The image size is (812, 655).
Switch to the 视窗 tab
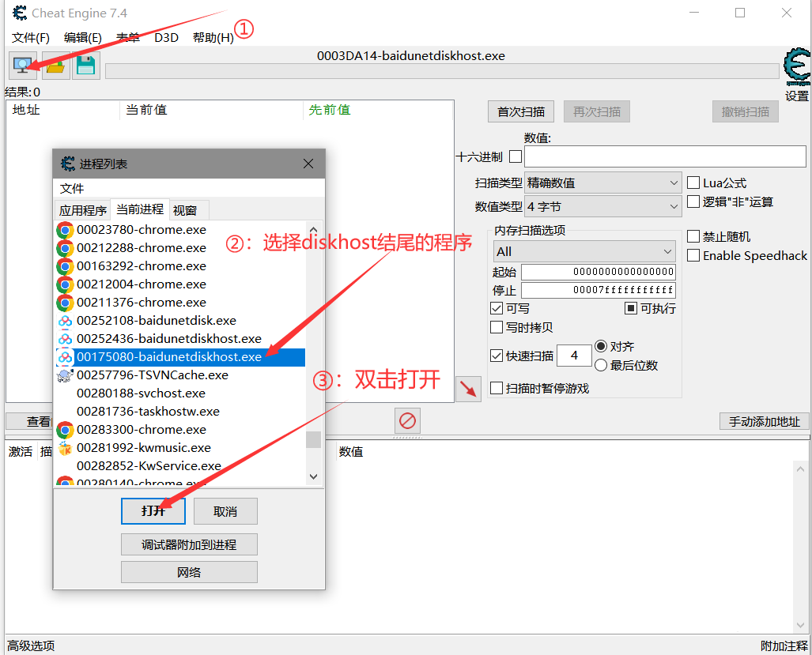coord(184,209)
